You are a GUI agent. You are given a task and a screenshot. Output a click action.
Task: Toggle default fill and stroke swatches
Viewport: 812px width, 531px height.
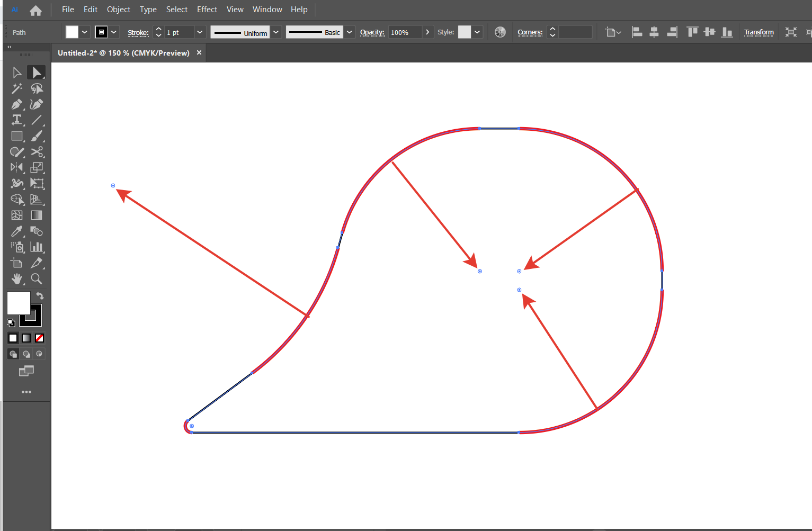(12, 322)
